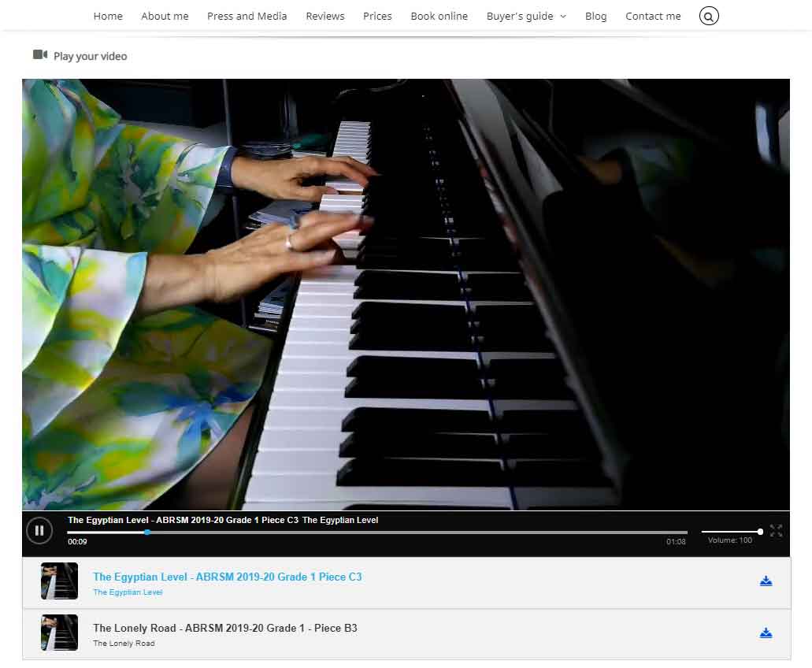Visit the Blog page
The height and width of the screenshot is (668, 812).
595,16
